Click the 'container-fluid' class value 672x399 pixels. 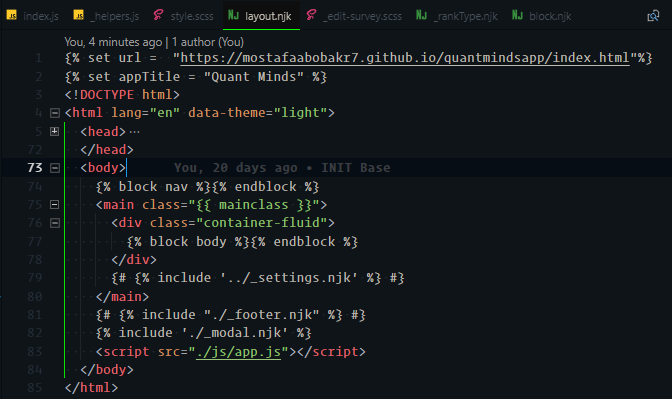tap(261, 223)
